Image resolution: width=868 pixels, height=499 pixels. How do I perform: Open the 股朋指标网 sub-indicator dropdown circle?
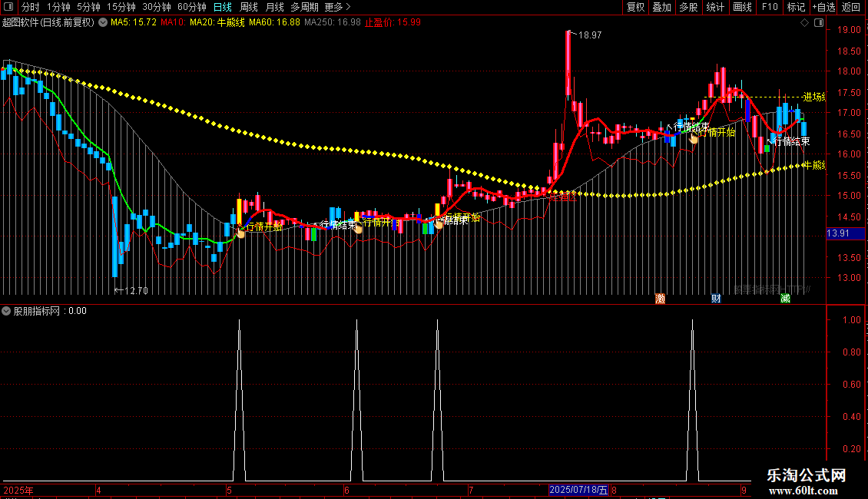6,311
